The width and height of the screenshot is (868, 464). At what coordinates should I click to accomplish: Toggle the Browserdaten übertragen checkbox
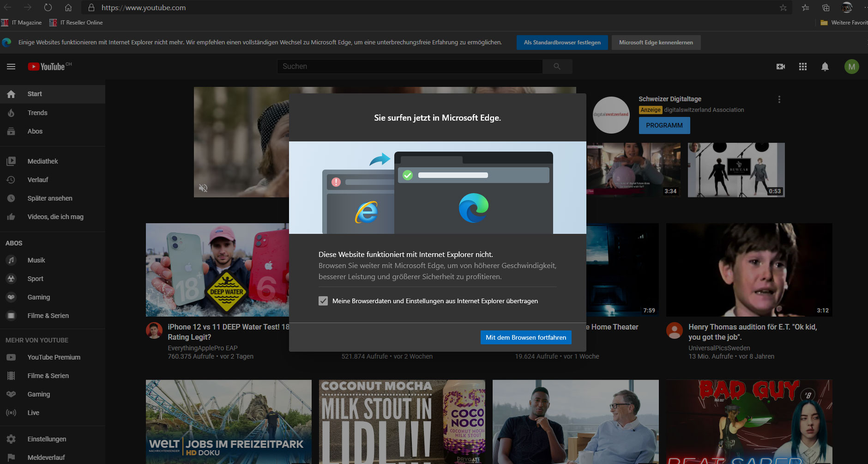click(323, 301)
